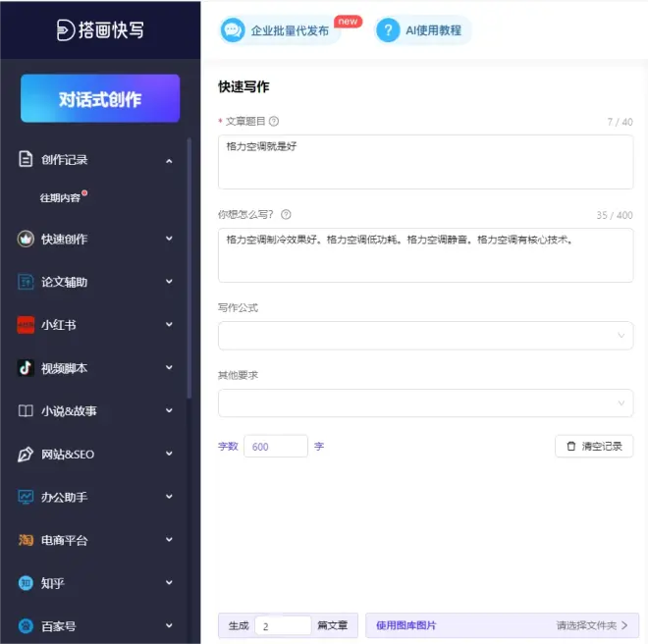Screen dimensions: 648x644
Task: Open the 写作公式 dropdown
Action: tap(425, 336)
